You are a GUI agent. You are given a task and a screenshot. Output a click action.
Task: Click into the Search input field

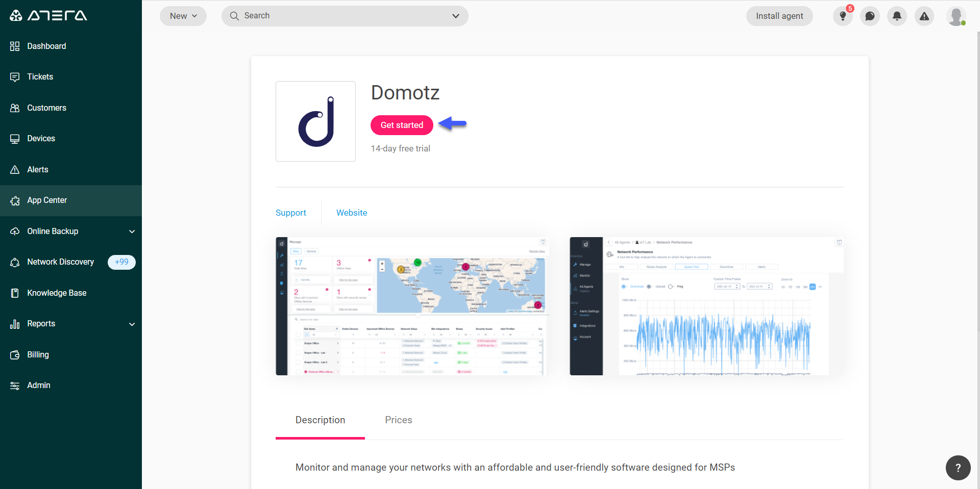[345, 16]
